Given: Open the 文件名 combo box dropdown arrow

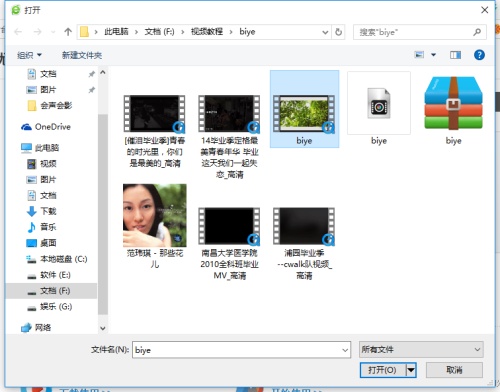Looking at the screenshot, I should pos(345,350).
